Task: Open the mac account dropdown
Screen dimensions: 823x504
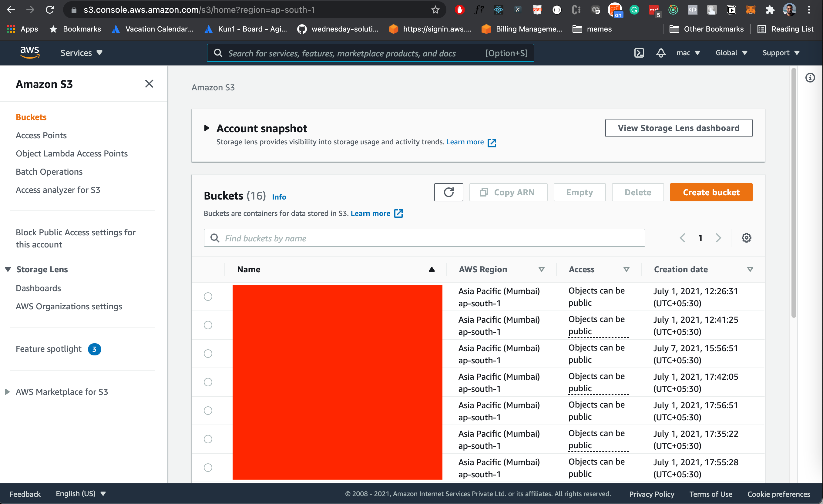Action: (x=688, y=53)
